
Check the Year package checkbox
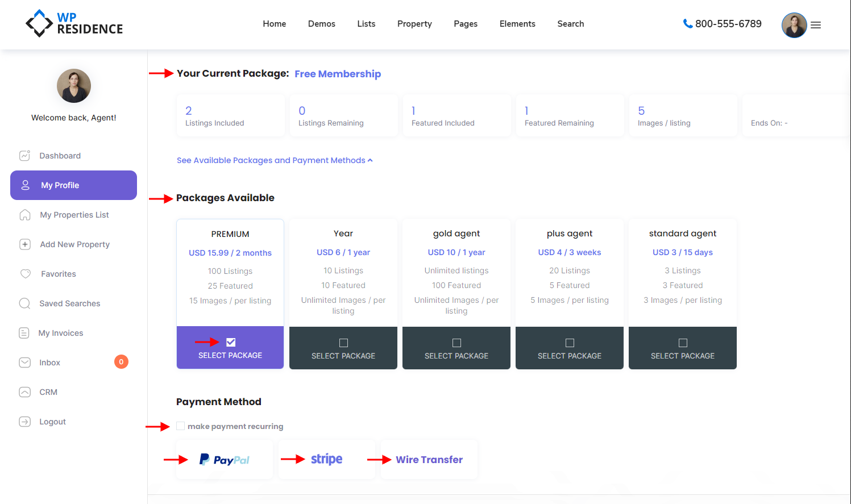343,343
